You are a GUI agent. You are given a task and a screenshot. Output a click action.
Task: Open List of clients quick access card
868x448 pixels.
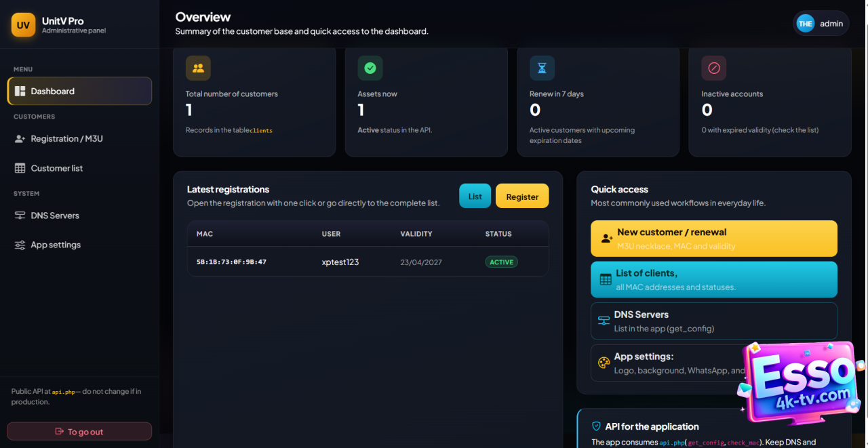[x=713, y=279]
